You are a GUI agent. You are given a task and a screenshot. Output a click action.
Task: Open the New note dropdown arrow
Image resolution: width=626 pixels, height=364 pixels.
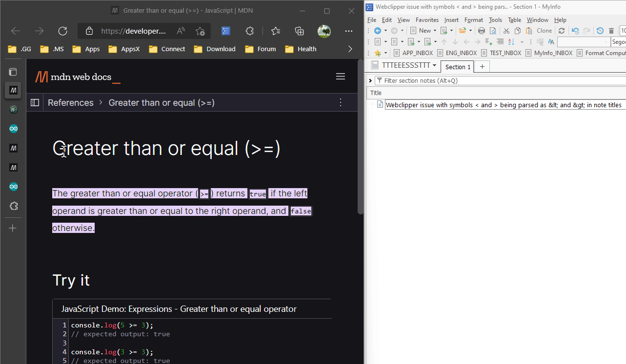[435, 31]
